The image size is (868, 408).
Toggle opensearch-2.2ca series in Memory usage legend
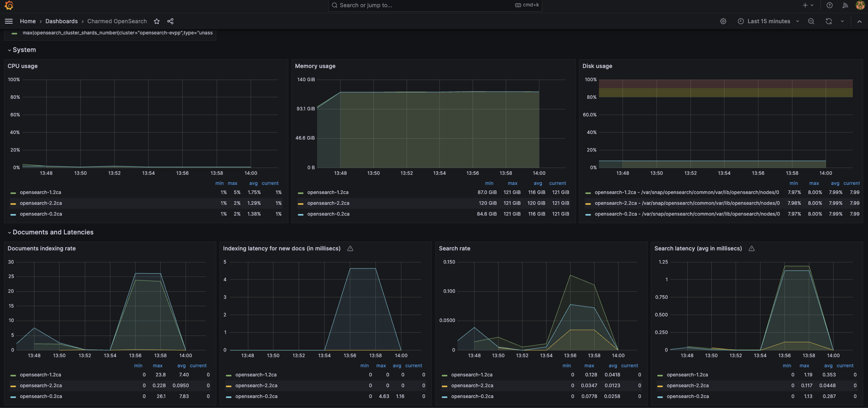tap(328, 203)
